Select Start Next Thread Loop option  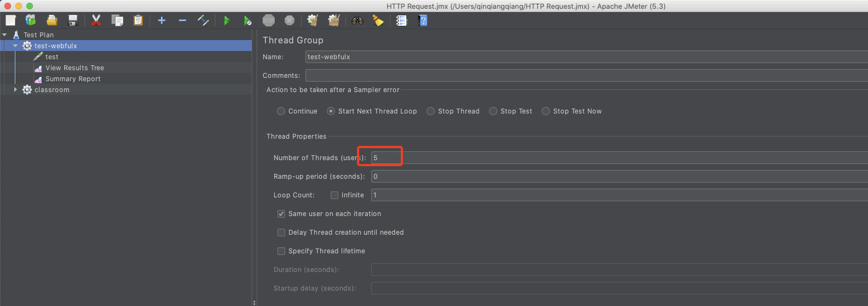331,111
